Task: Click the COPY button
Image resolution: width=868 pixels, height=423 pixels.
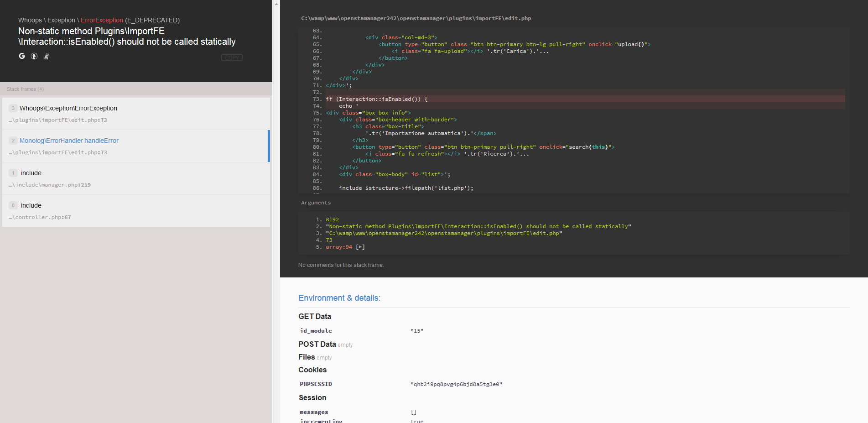Action: tap(232, 57)
